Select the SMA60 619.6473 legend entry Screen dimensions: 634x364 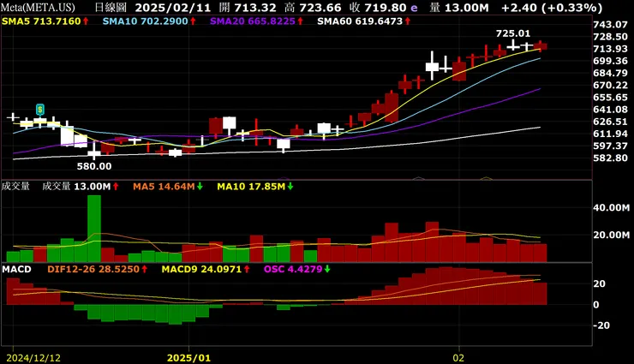click(x=364, y=21)
